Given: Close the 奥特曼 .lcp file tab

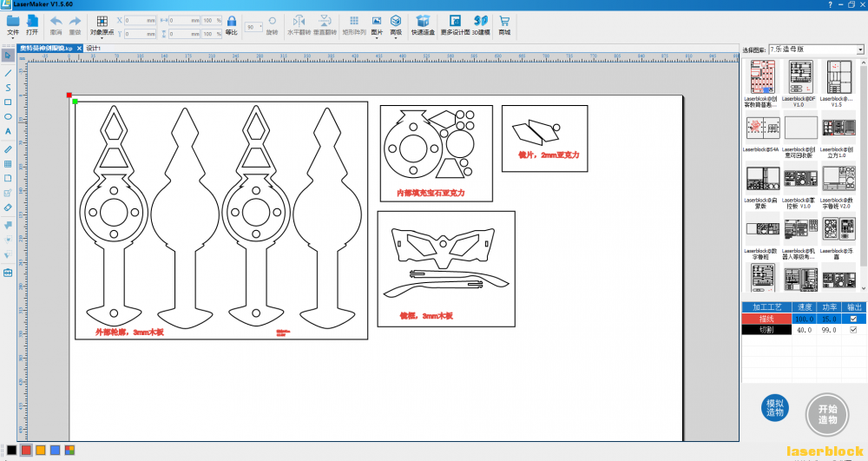Looking at the screenshot, I should click(x=79, y=48).
